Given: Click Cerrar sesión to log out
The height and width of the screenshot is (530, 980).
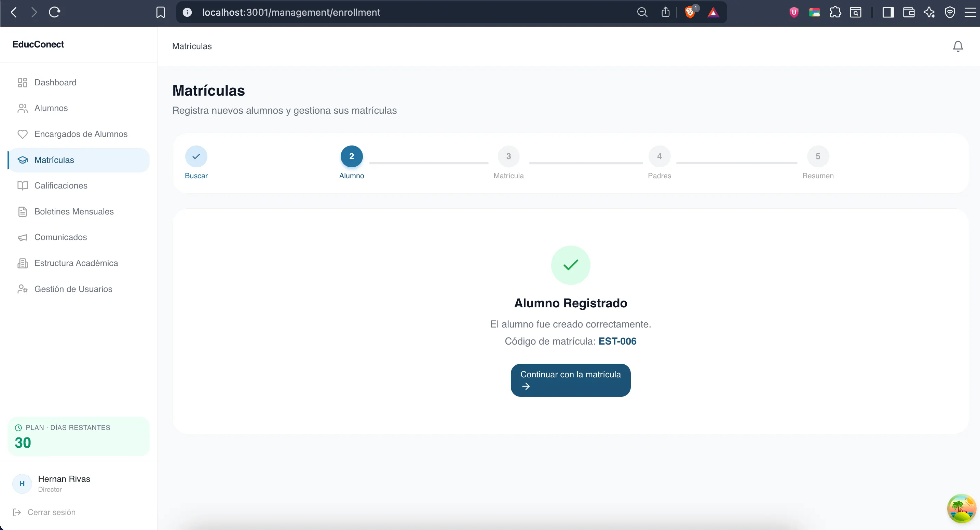Looking at the screenshot, I should coord(51,512).
